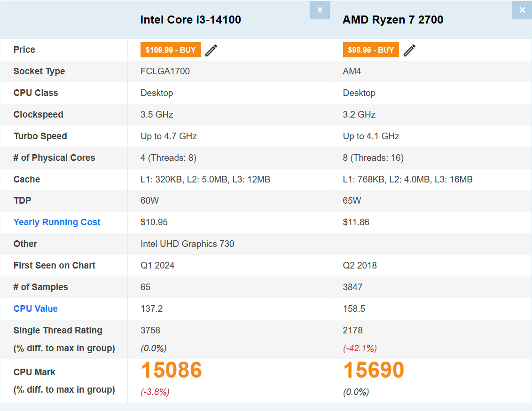The width and height of the screenshot is (532, 411).
Task: Click the 4 (Threads: 8) value
Action: pos(168,158)
